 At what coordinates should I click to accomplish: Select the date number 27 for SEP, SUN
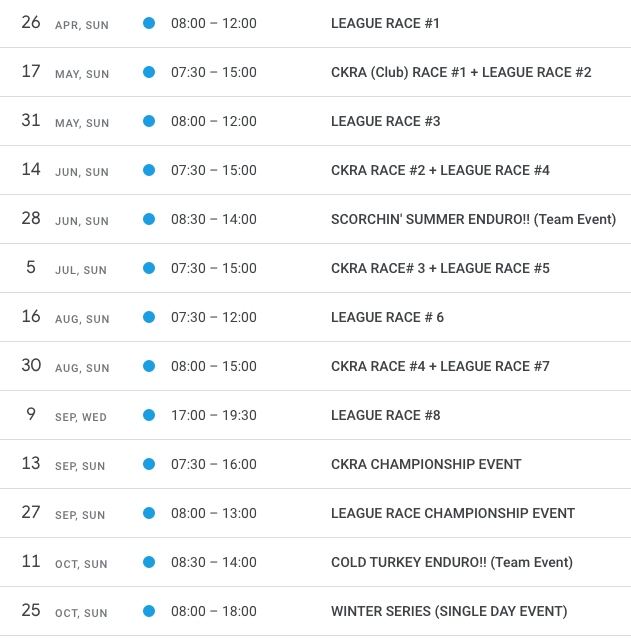31,512
